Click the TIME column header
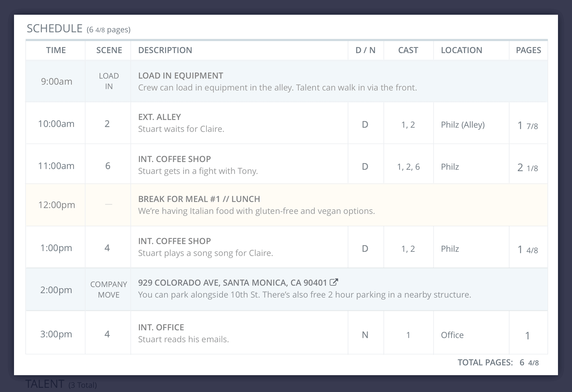The width and height of the screenshot is (572, 392). 56,50
